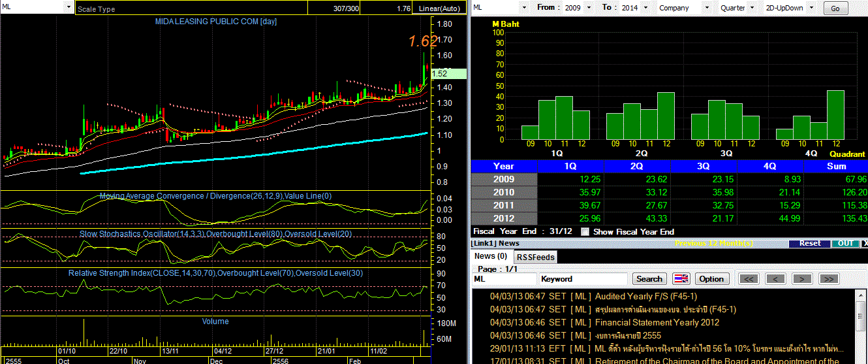The height and width of the screenshot is (364, 868).
Task: Click the Moving Average Convergence / Divergence title
Action: pyautogui.click(x=215, y=195)
